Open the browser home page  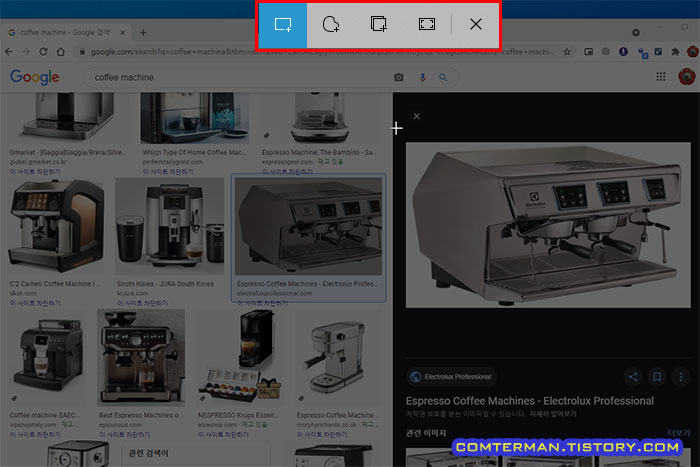tap(61, 52)
